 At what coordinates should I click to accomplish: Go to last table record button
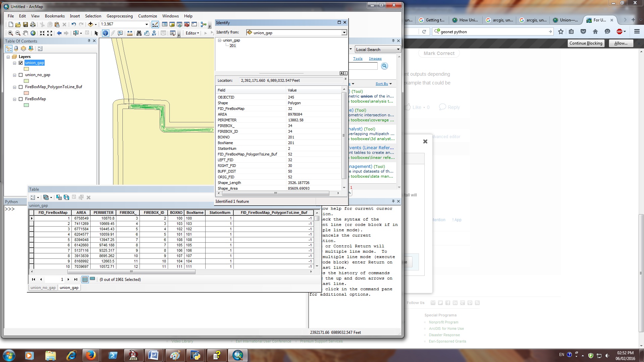pyautogui.click(x=76, y=279)
